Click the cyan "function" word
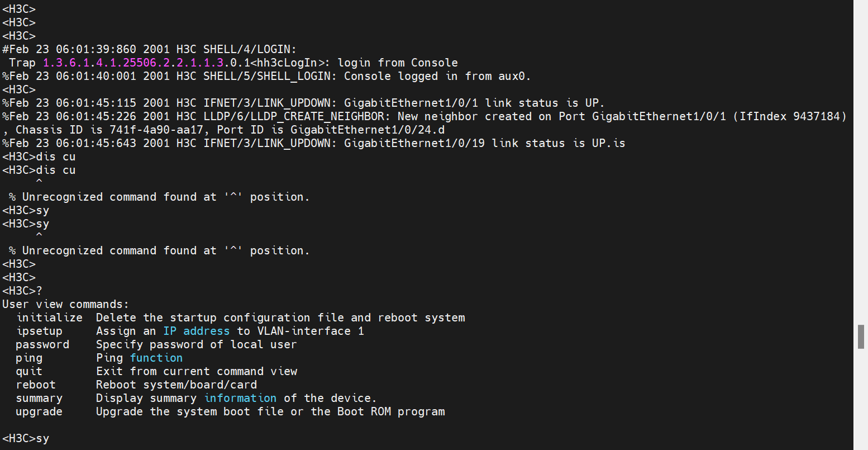The image size is (868, 450). [x=156, y=358]
